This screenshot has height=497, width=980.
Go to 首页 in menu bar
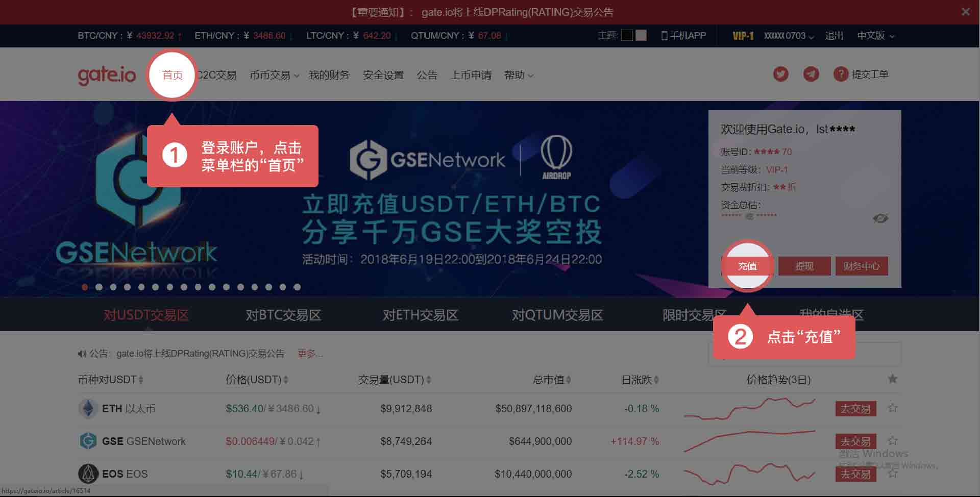tap(172, 75)
